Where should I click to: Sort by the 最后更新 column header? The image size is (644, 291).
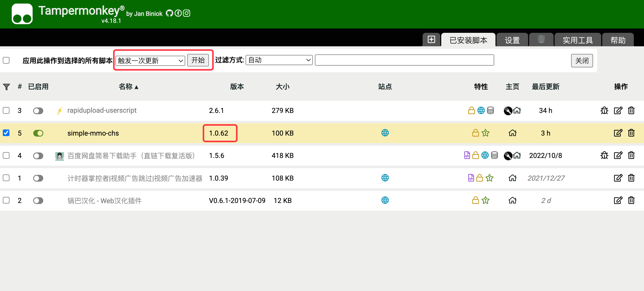[x=545, y=87]
